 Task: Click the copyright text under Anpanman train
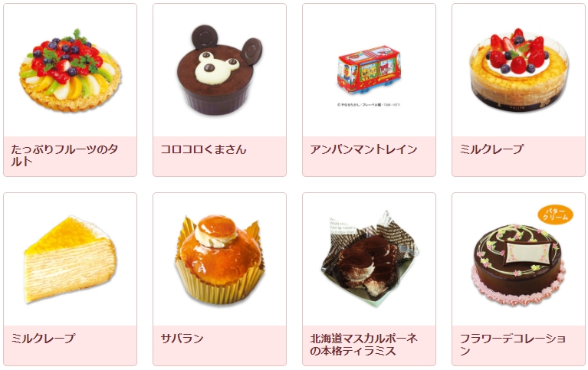[x=369, y=105]
